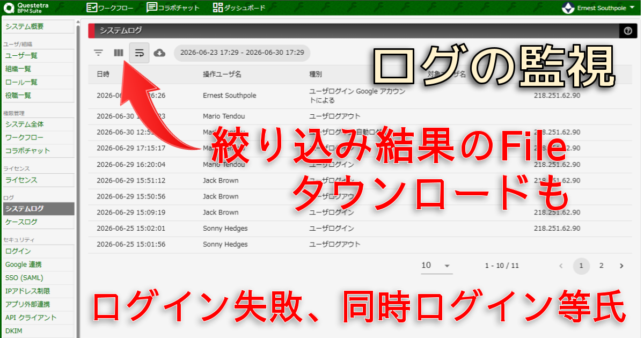
Task: Select Ernest Southpole log row user name
Action: [230, 95]
